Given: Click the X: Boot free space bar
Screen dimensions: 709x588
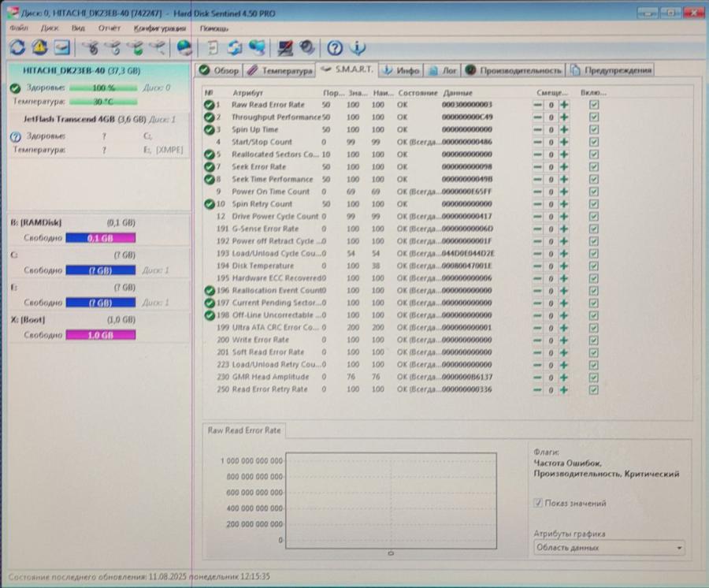Looking at the screenshot, I should pyautogui.click(x=102, y=335).
